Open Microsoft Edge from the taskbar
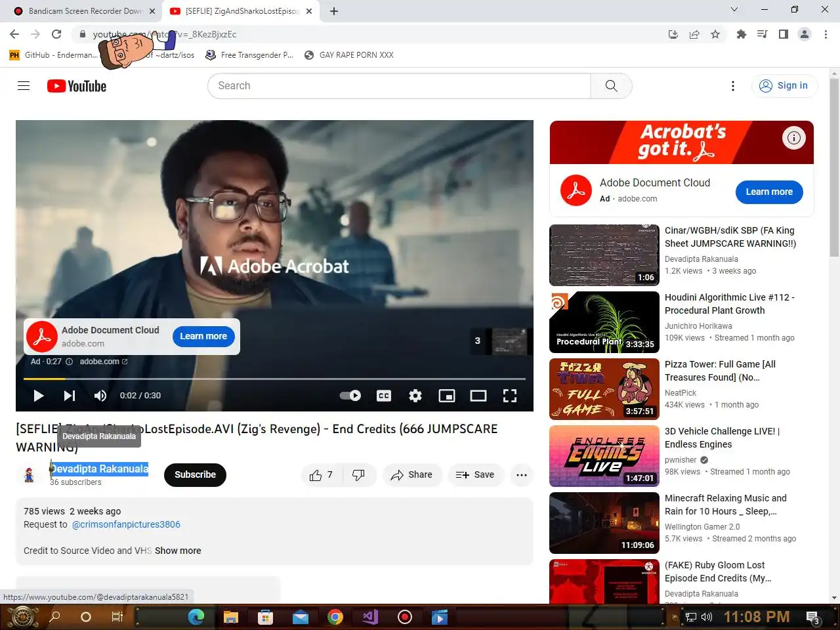The image size is (840, 630). pyautogui.click(x=196, y=617)
